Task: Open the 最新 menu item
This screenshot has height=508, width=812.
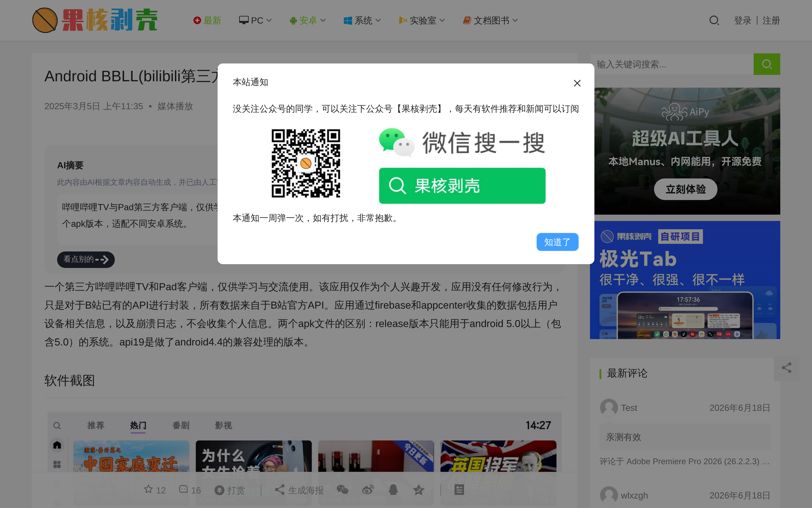Action: 207,21
